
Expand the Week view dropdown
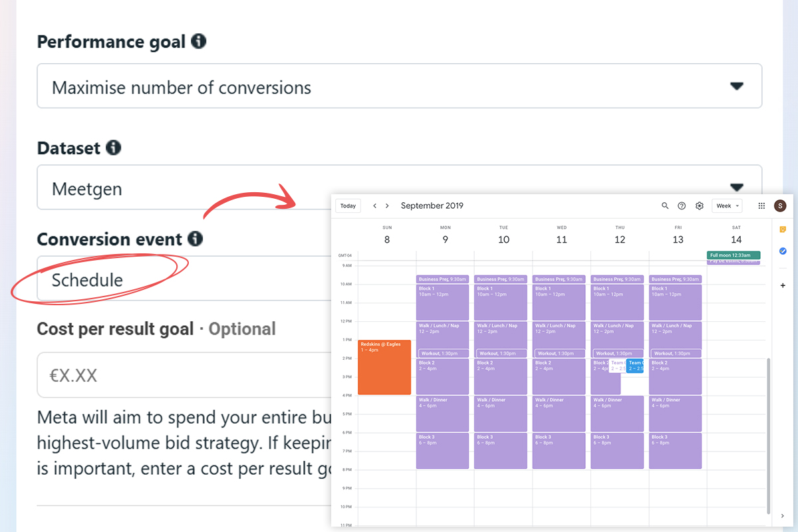(x=727, y=206)
